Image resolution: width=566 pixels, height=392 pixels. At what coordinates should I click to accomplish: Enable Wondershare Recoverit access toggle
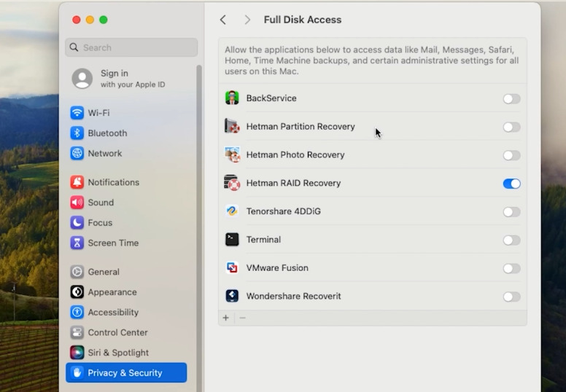pos(511,297)
